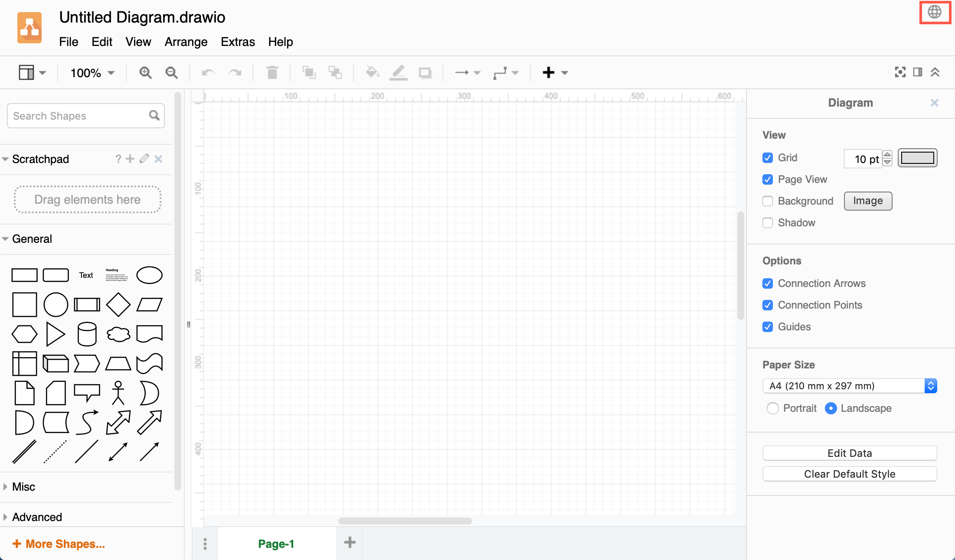Select the Portrait orientation radio button
955x560 pixels.
[x=772, y=408]
